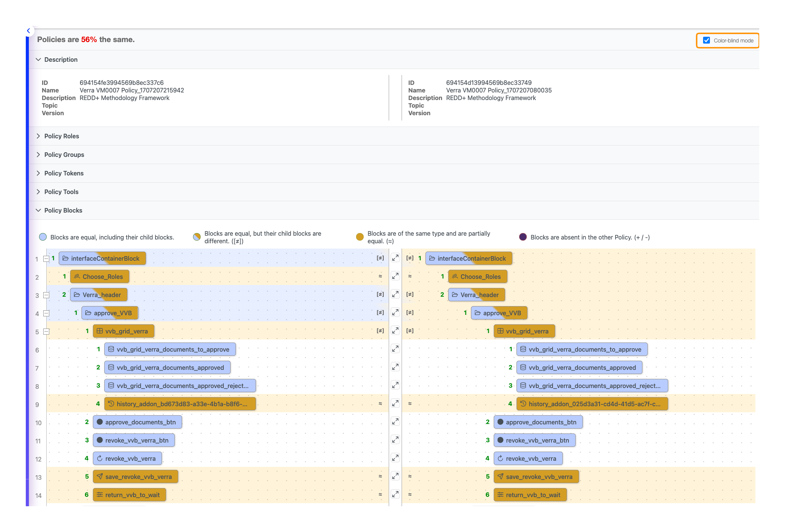This screenshot has width=785, height=532.
Task: Click expand arrows on return_vvb_to_wait row
Action: [x=395, y=494]
